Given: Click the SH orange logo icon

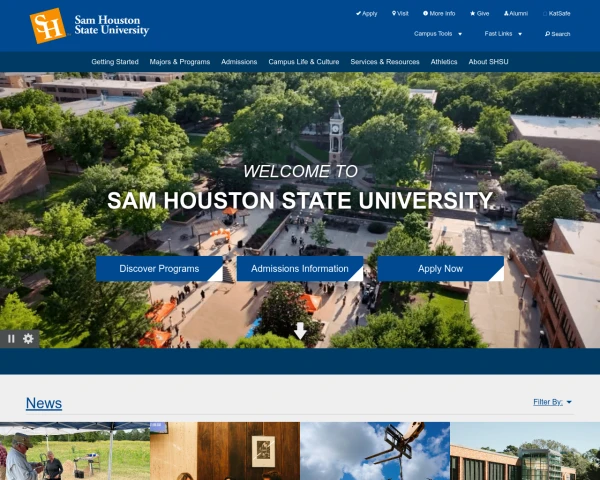Looking at the screenshot, I should (x=48, y=26).
